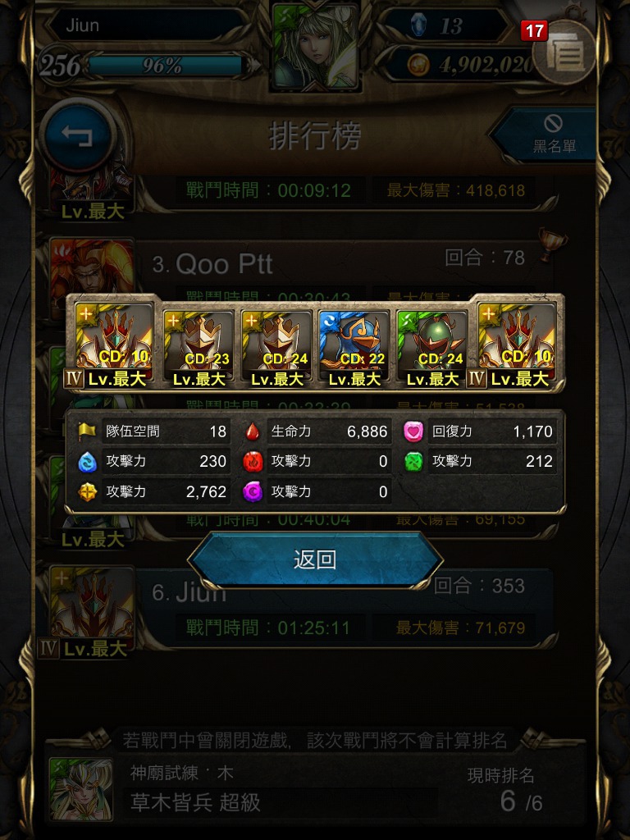Screen dimensions: 630x840
Task: Select the blue water card CD: 22
Action: coord(354,349)
